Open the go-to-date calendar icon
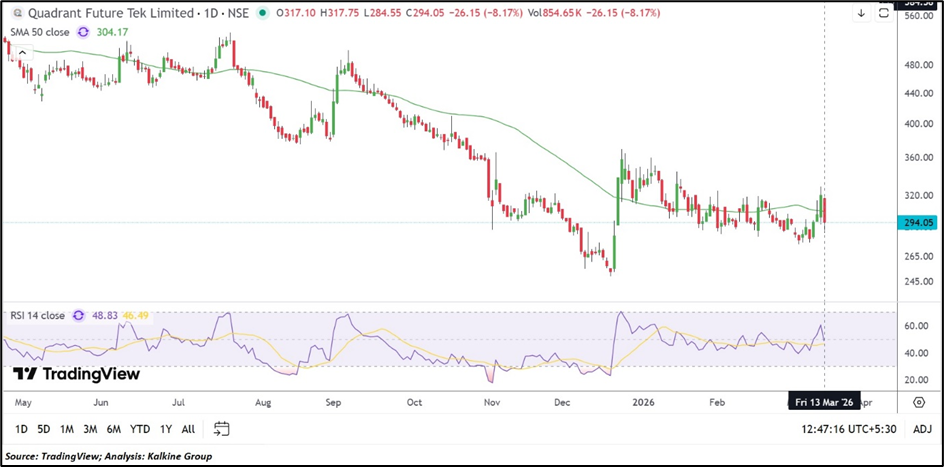This screenshot has height=467, width=944. [222, 429]
